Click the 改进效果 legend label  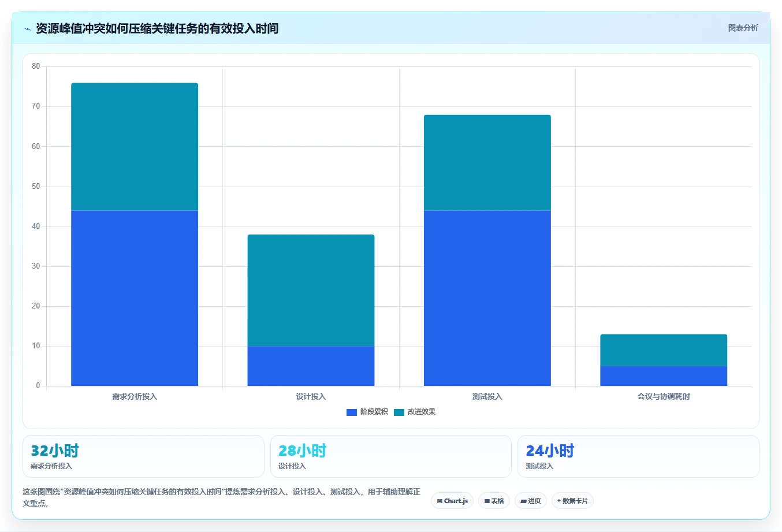(422, 412)
